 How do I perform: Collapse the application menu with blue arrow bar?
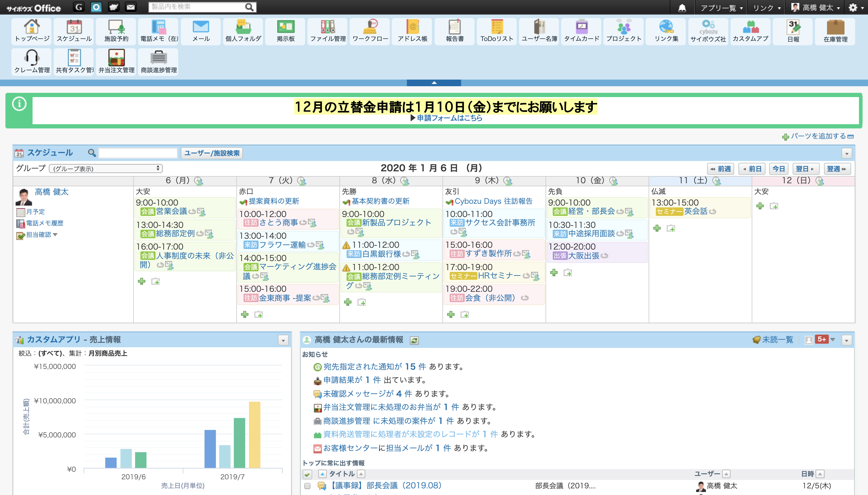click(434, 83)
